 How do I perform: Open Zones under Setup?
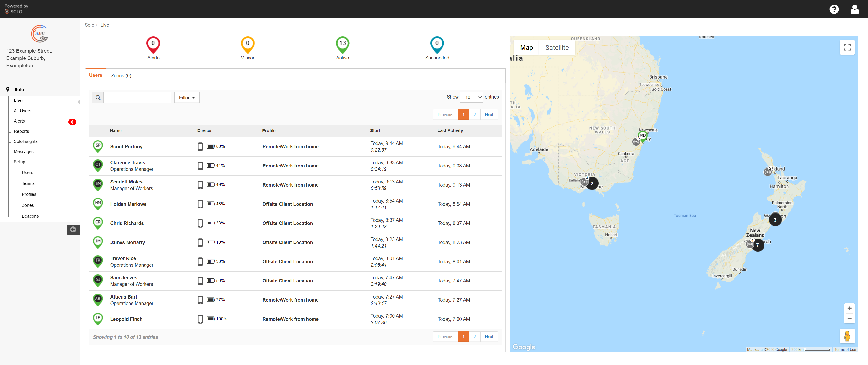pos(28,206)
